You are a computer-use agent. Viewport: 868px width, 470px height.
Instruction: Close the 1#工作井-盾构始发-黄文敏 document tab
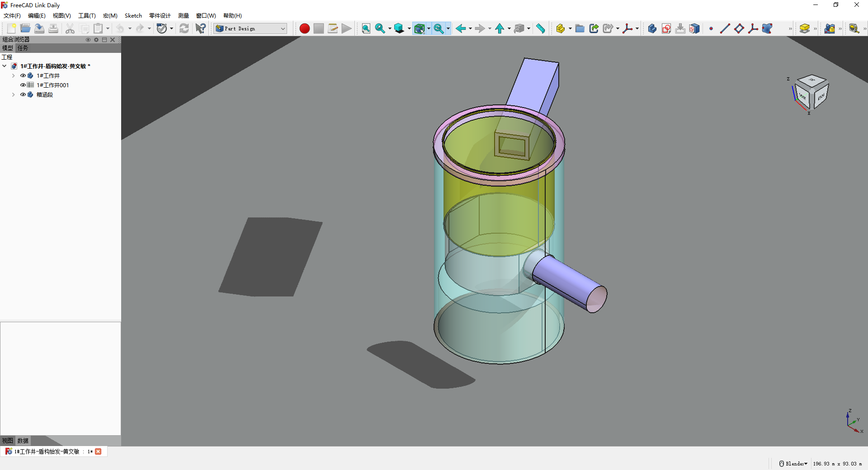(x=98, y=451)
